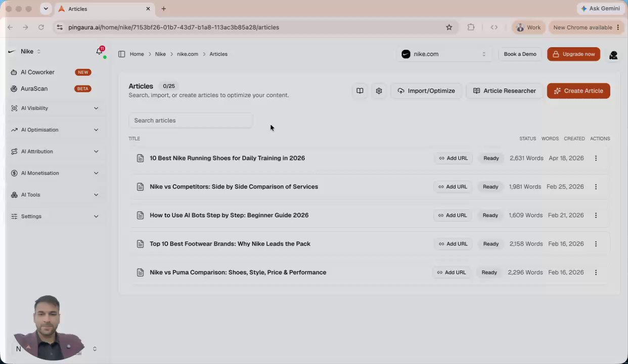Go to nike.com breadcrumb
The image size is (628, 364).
click(x=188, y=54)
